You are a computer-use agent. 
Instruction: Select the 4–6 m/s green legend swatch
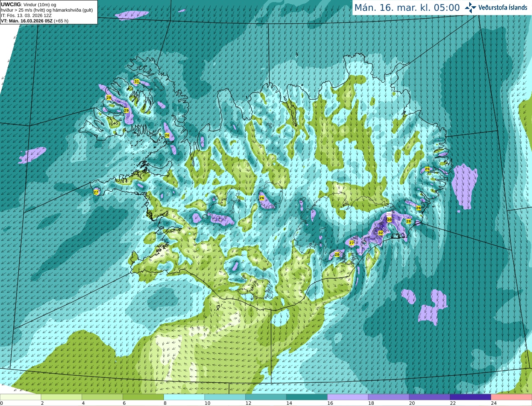(102, 397)
